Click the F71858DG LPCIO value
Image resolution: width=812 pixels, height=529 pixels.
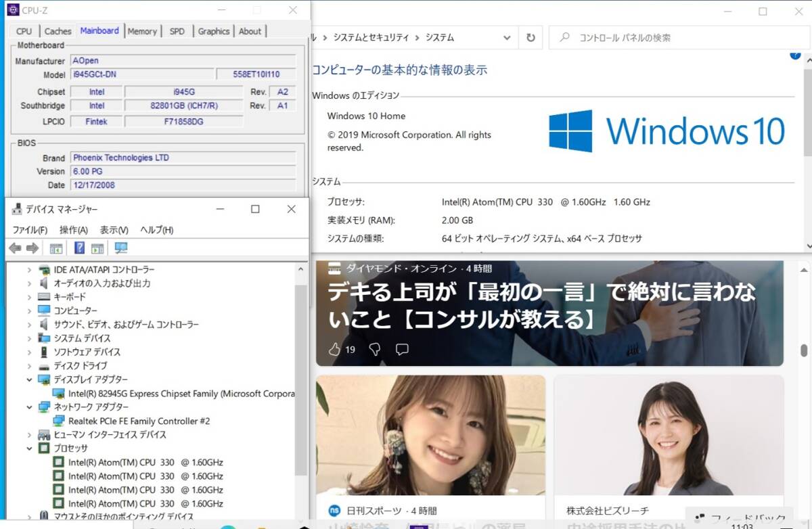(183, 121)
